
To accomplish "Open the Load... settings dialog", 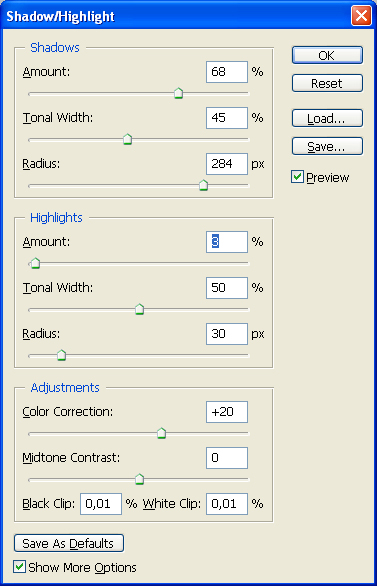I will 327,118.
